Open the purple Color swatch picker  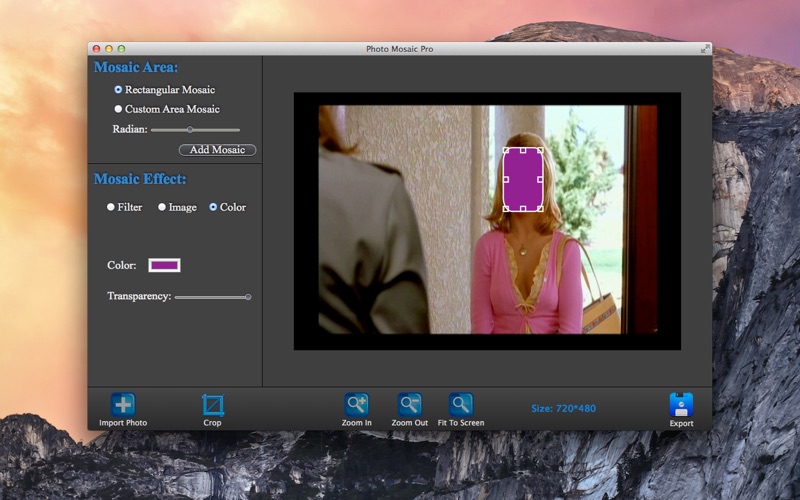(x=164, y=265)
